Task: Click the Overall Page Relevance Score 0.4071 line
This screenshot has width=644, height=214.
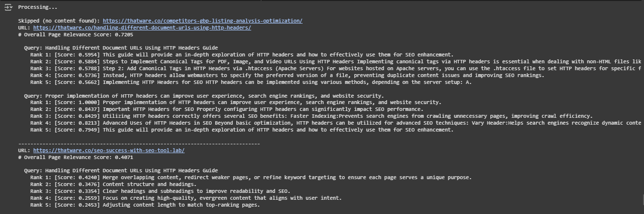Action: [76, 157]
